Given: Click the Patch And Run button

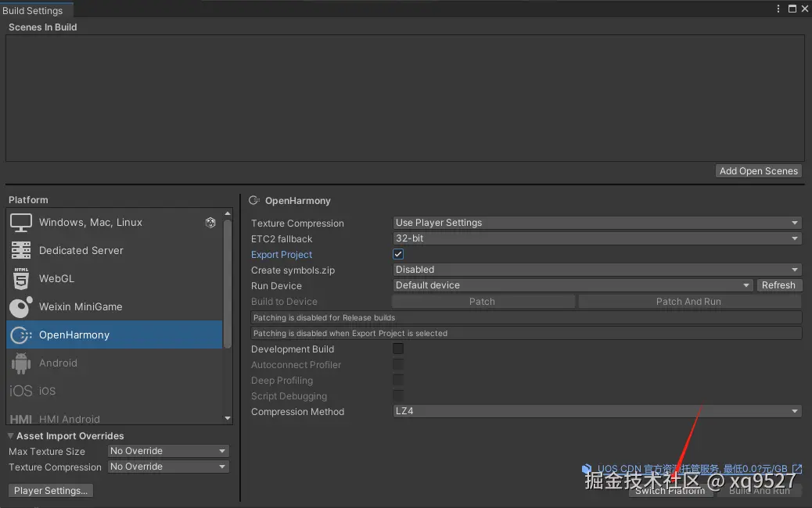Looking at the screenshot, I should click(688, 302).
